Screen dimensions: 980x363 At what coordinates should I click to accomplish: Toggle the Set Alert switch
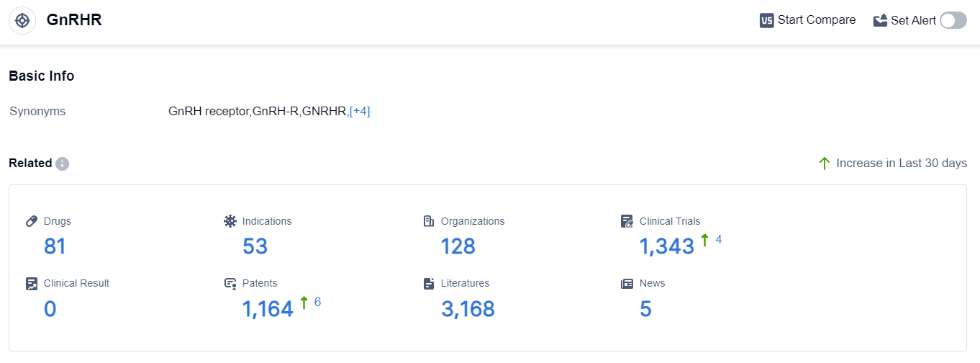coord(953,20)
